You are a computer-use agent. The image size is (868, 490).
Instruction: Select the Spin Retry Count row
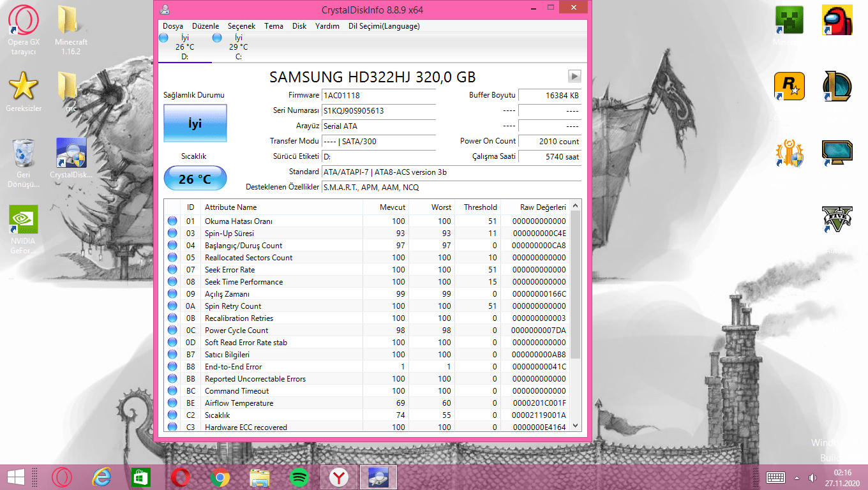coord(366,306)
